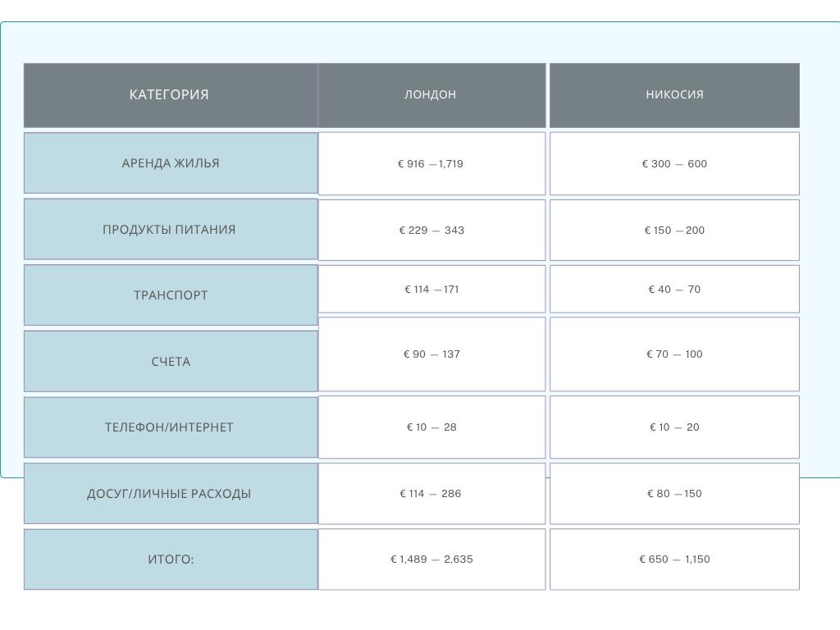Image resolution: width=840 pixels, height=630 pixels.
Task: Click Nicosia phone/internet cell € 10 – 20
Action: tap(674, 427)
